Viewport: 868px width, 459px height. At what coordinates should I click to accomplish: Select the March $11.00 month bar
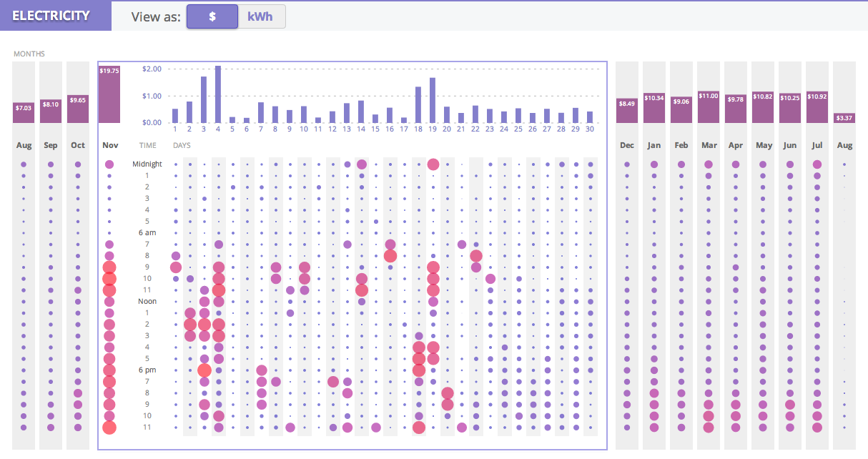click(709, 107)
